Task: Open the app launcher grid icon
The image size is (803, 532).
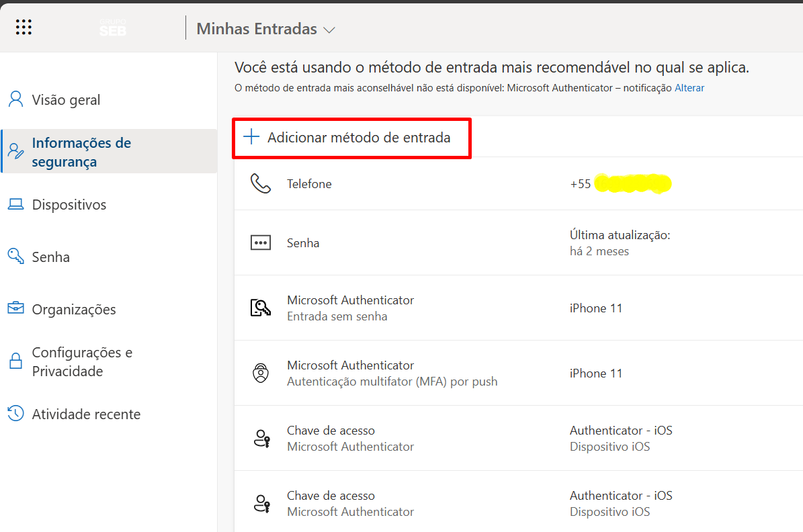Action: (x=24, y=27)
